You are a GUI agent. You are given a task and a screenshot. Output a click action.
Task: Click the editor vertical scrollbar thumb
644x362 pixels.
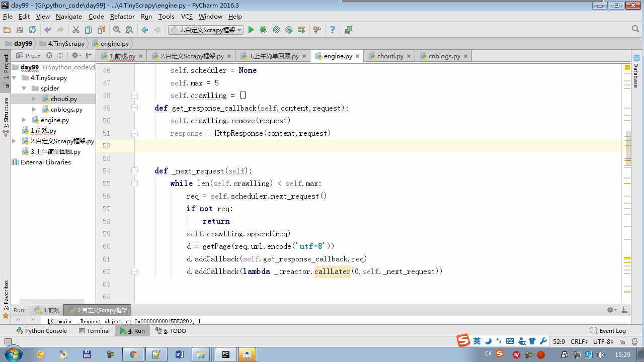coord(628,149)
